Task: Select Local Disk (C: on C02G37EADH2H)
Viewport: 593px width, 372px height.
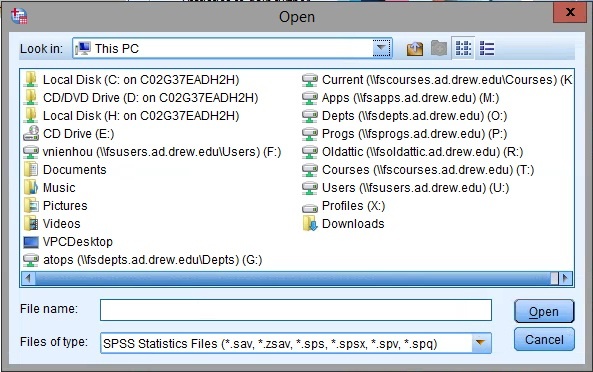Action: pyautogui.click(x=132, y=80)
